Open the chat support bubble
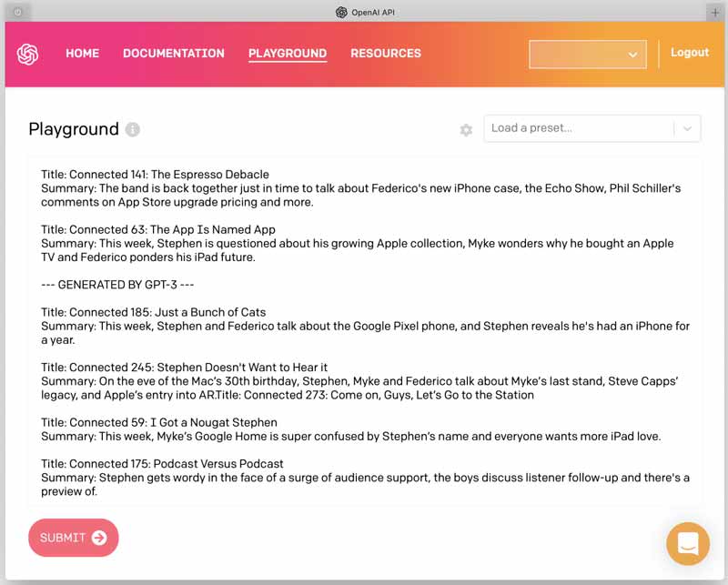 [688, 543]
